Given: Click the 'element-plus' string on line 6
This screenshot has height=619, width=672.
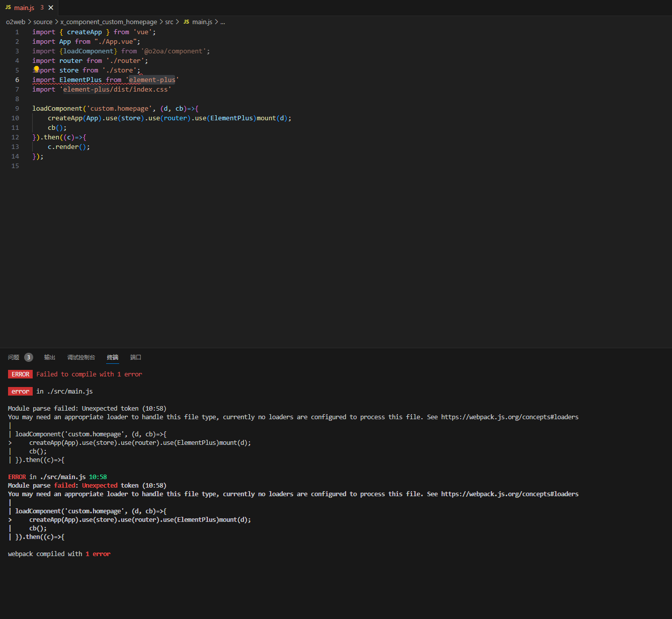Looking at the screenshot, I should [x=152, y=80].
